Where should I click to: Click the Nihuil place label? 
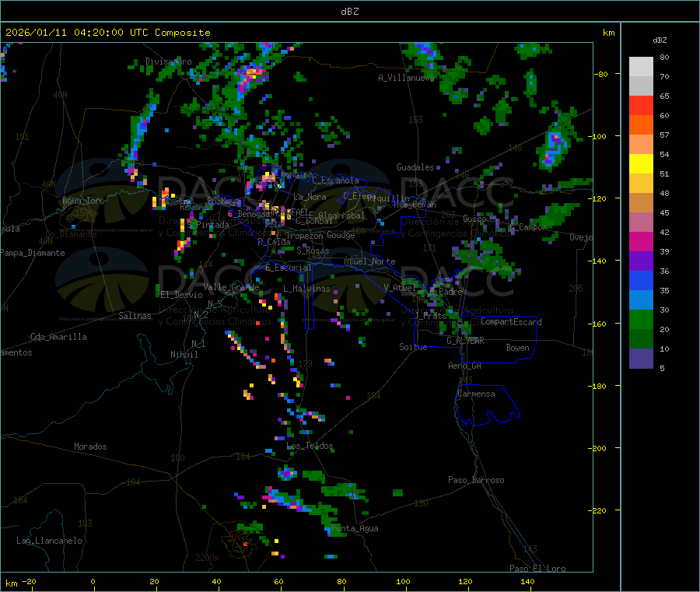tap(184, 355)
